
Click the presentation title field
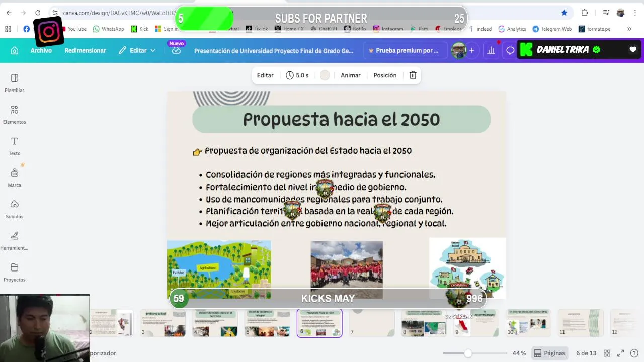click(x=274, y=51)
